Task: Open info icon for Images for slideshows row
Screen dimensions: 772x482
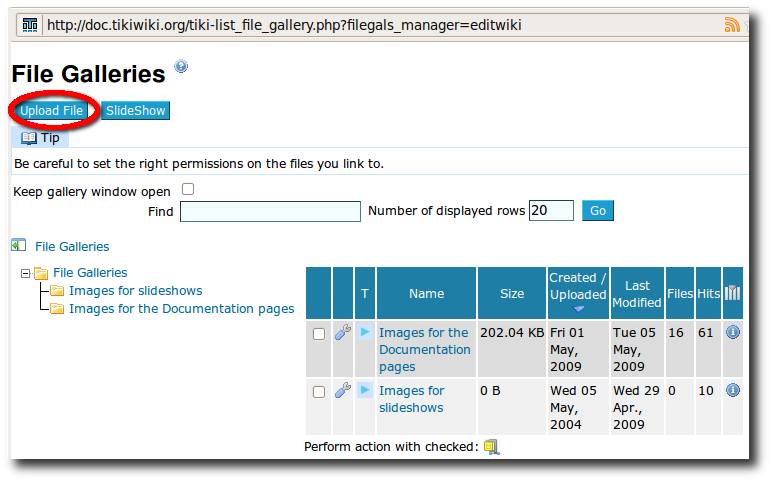Action: pyautogui.click(x=733, y=390)
